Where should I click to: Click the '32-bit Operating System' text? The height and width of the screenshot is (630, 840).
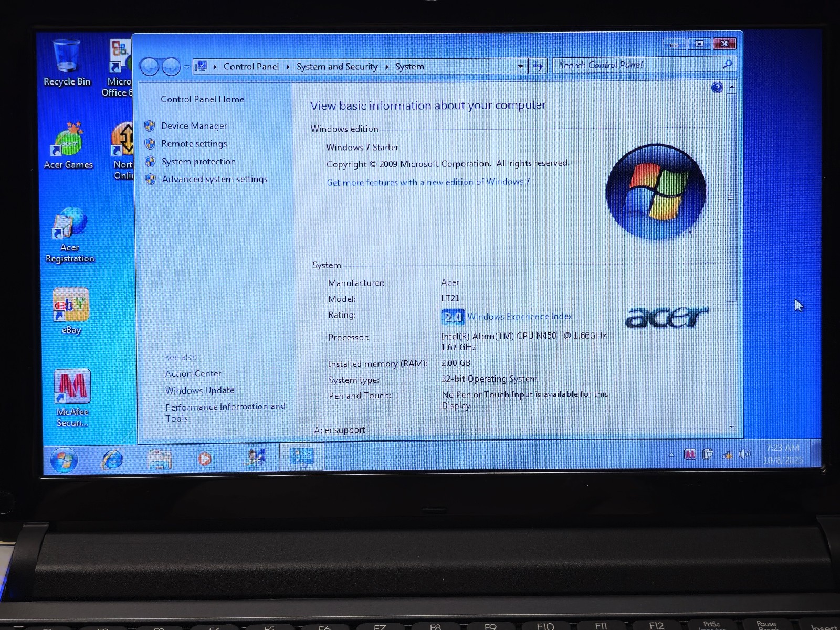click(x=489, y=379)
